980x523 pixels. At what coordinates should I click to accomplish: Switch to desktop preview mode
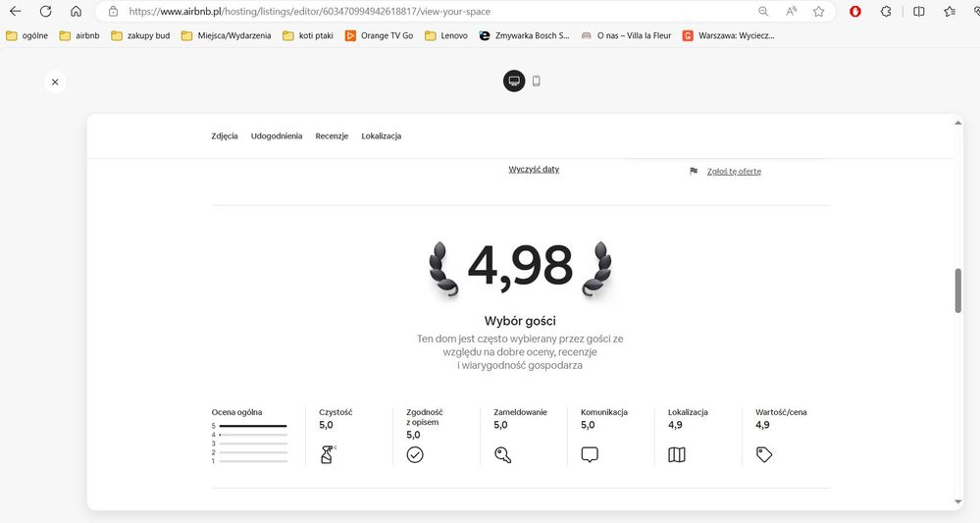pos(514,81)
